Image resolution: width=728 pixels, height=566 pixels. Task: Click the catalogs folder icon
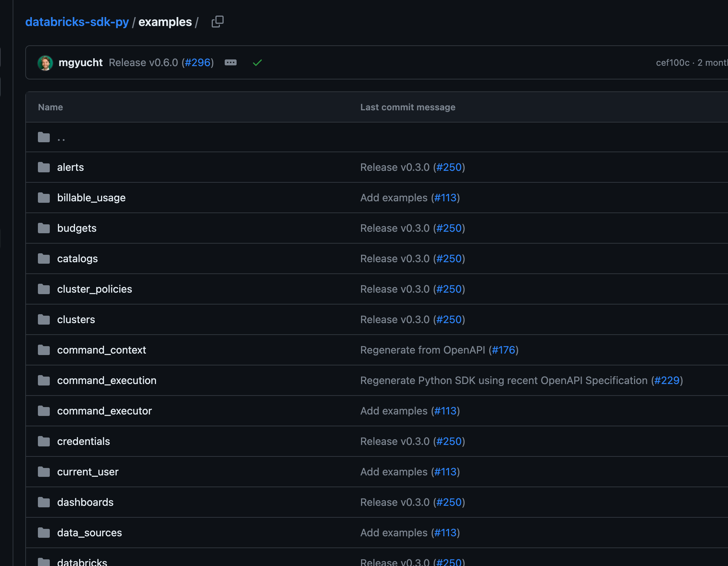click(x=44, y=258)
